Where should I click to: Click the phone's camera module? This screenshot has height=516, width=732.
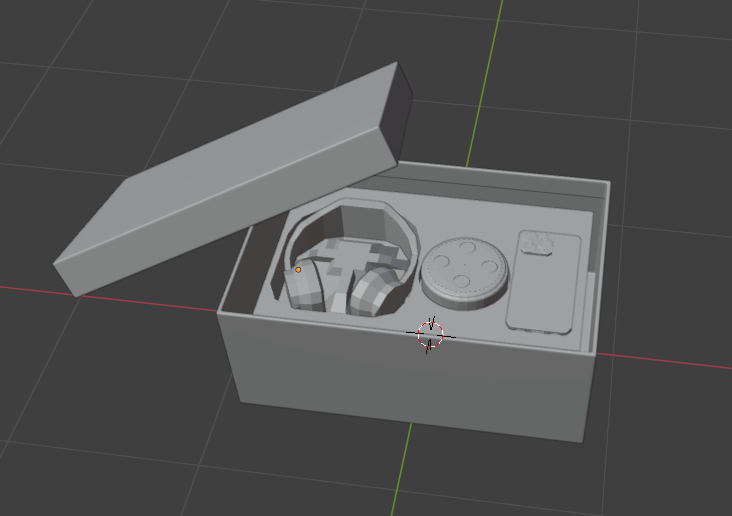click(538, 243)
